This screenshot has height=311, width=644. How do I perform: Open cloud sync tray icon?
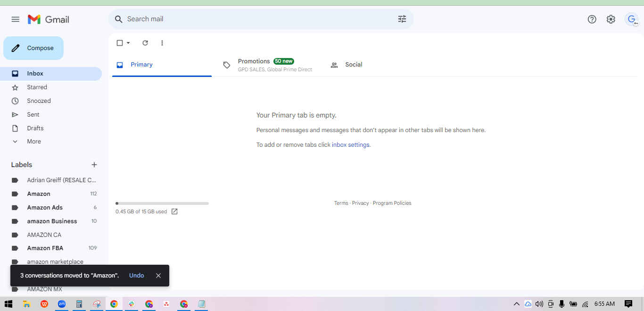click(x=528, y=304)
